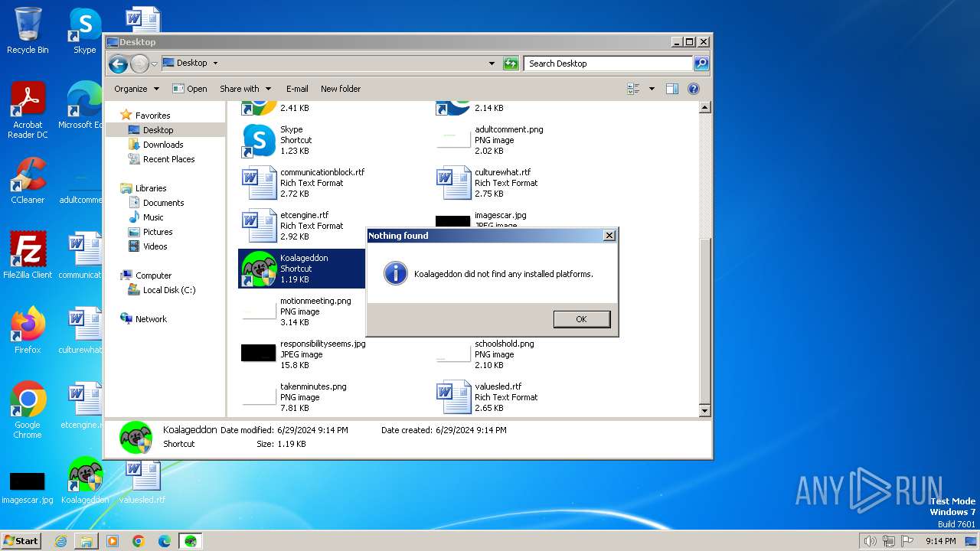This screenshot has height=551, width=980.
Task: Click the Back arrow in Explorer
Action: 118,64
